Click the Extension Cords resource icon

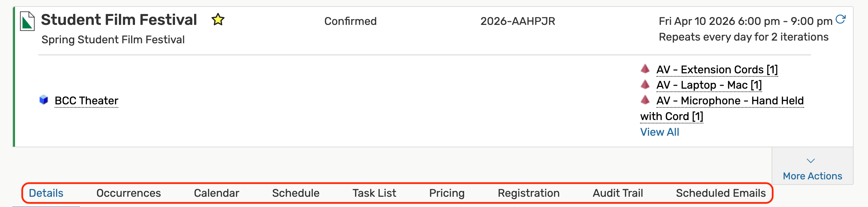point(645,69)
